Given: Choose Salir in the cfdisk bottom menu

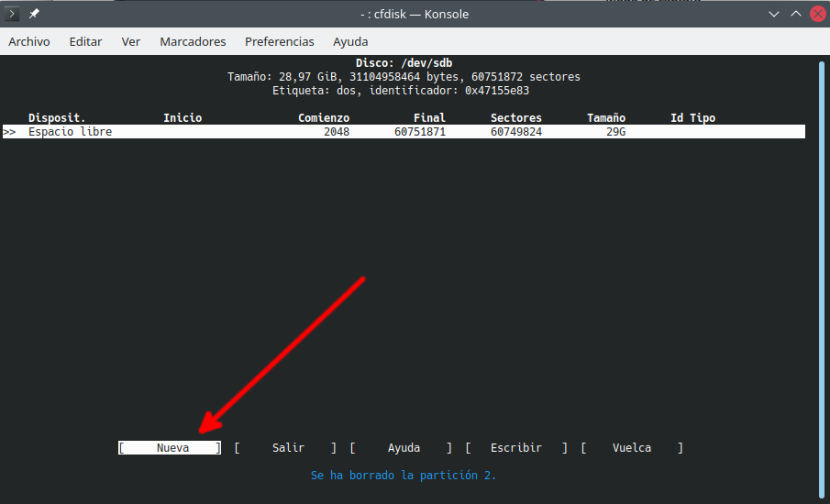Looking at the screenshot, I should (288, 448).
